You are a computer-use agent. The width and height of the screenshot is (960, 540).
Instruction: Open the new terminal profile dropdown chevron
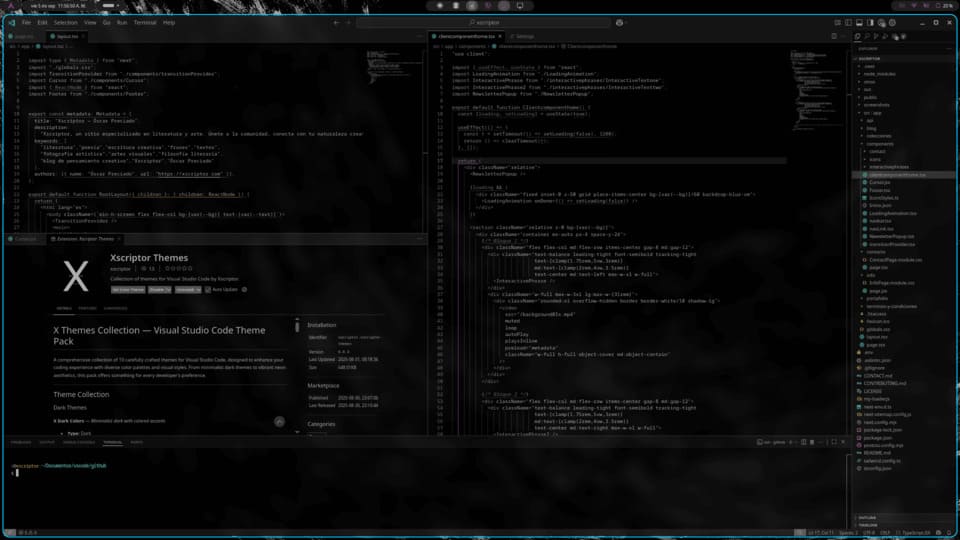pos(797,442)
